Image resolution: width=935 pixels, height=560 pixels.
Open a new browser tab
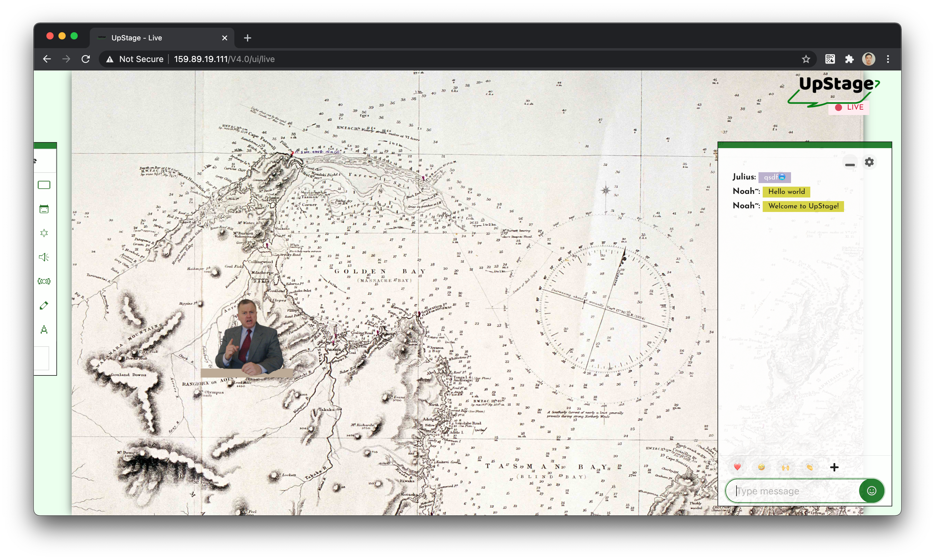(x=247, y=38)
